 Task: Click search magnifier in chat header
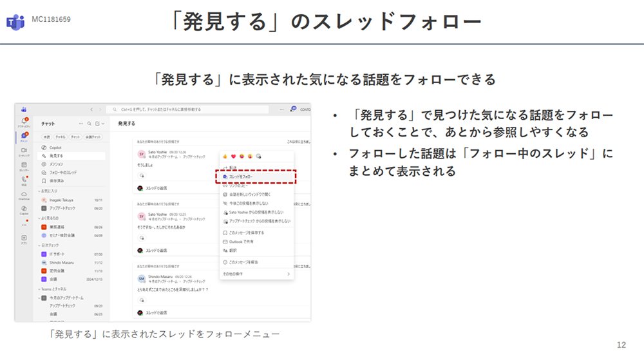(x=89, y=124)
